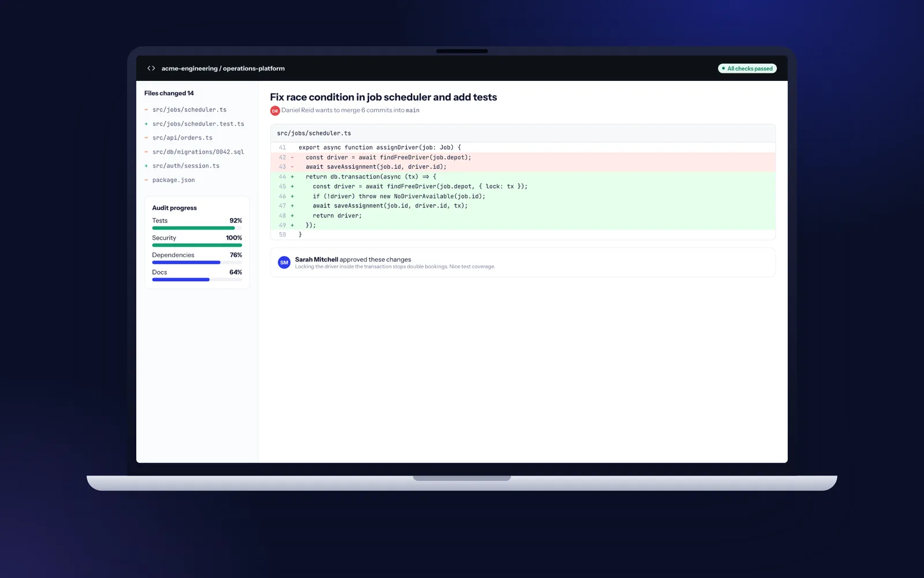
Task: Click the Tests progress bar
Action: point(197,228)
